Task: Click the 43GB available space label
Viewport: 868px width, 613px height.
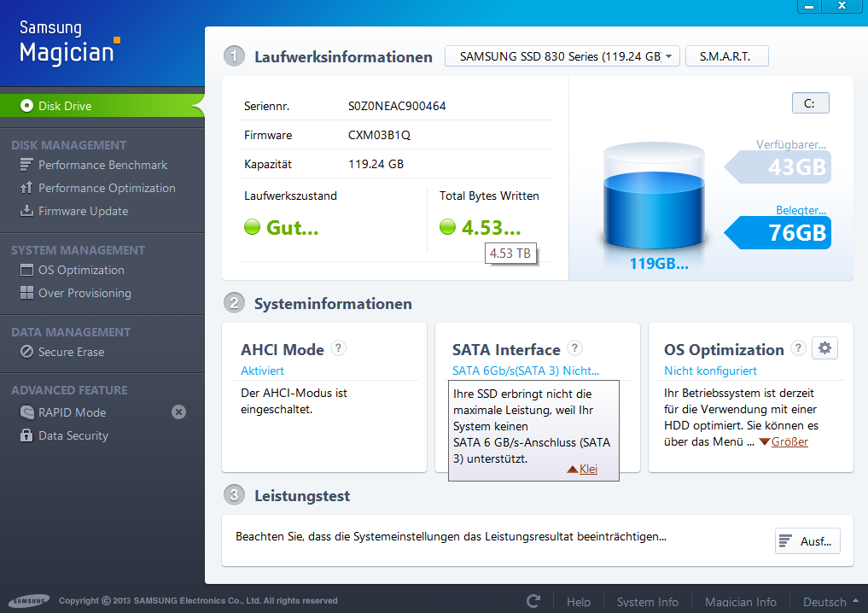Action: pos(778,166)
